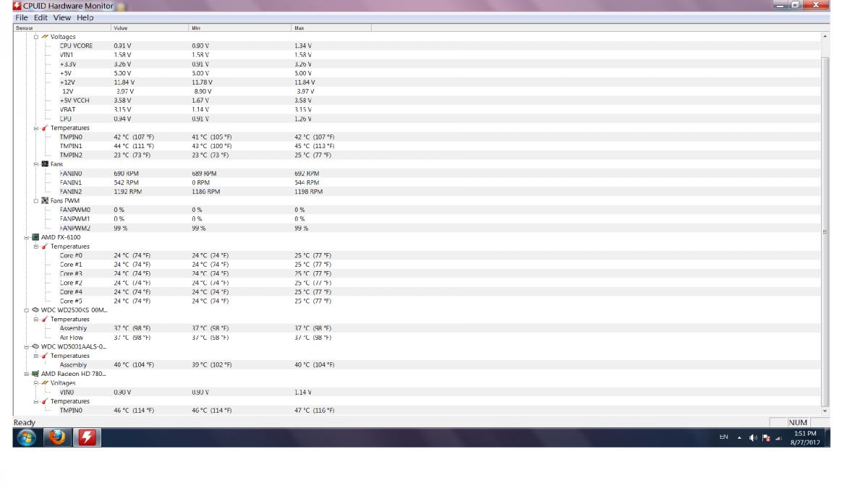Select the VBAT row
The width and height of the screenshot is (868, 488).
(x=417, y=109)
